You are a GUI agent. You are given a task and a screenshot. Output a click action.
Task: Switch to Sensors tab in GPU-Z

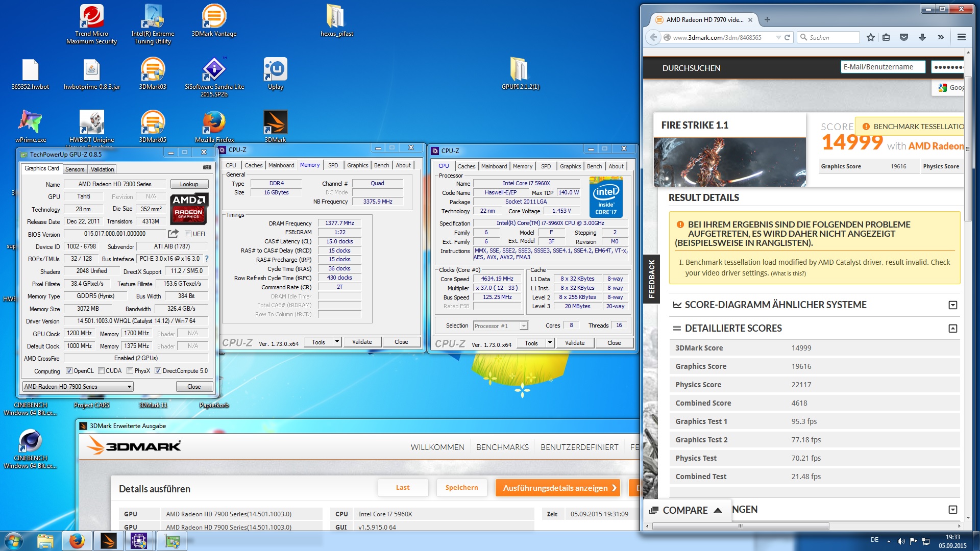[x=75, y=169]
